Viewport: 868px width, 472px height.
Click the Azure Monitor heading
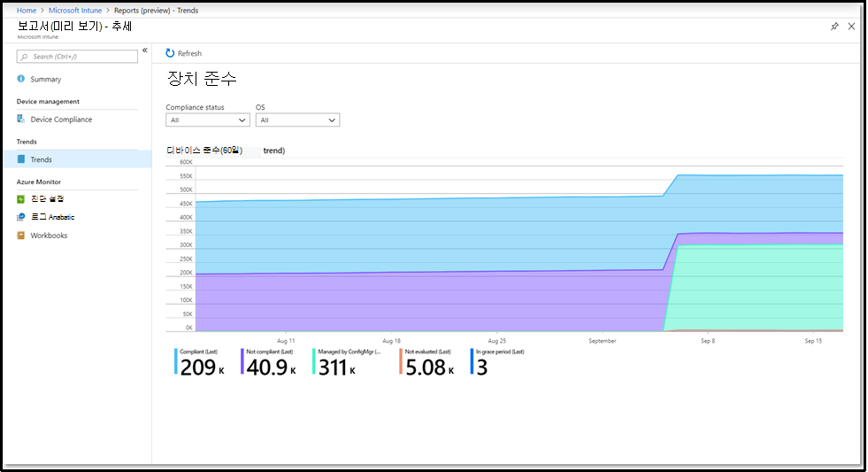click(39, 182)
